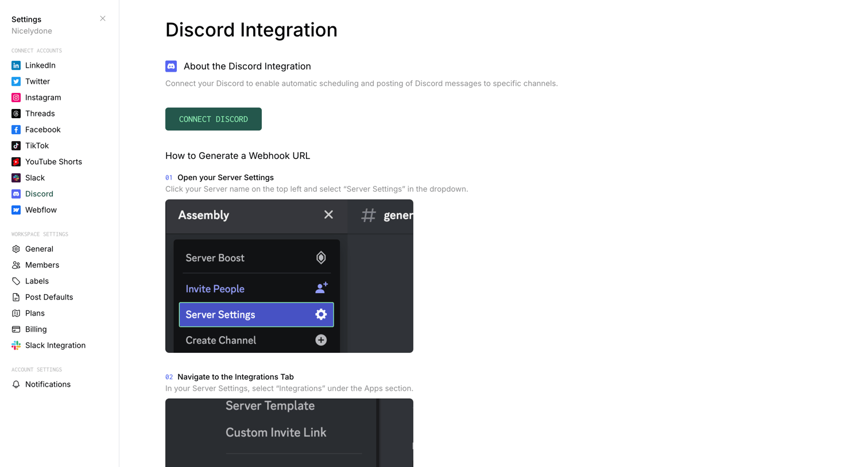Click the Integrations tab tutorial screenshot

pyautogui.click(x=289, y=433)
